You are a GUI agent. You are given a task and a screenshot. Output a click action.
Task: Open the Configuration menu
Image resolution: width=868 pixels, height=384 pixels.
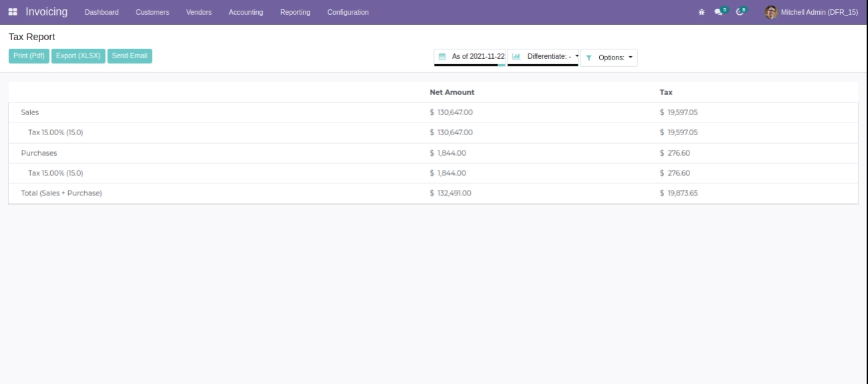[348, 12]
